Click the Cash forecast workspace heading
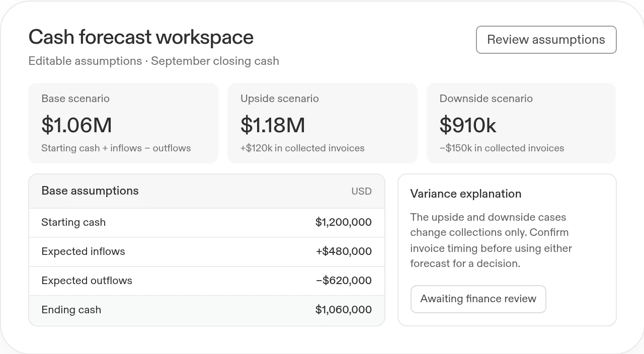This screenshot has width=644, height=354. click(x=141, y=37)
